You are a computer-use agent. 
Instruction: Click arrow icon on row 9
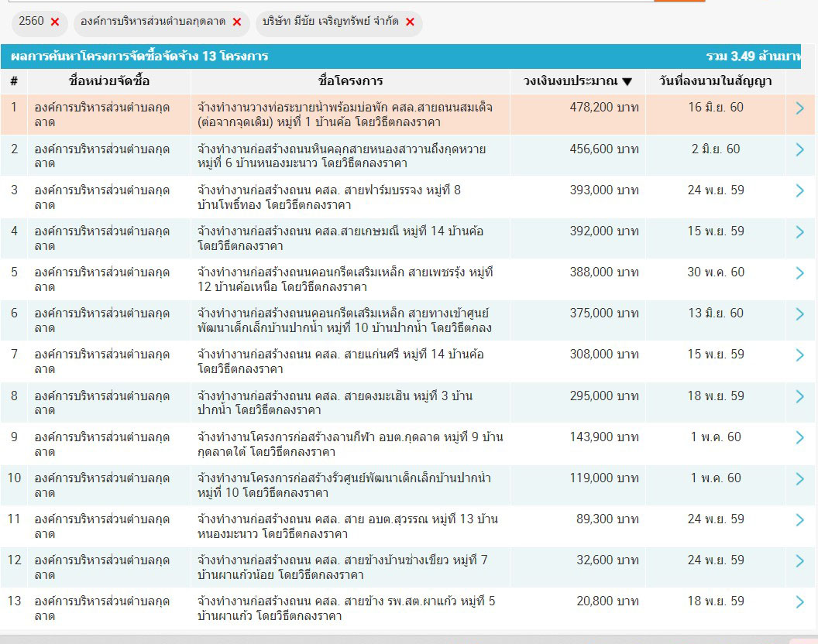pos(800,437)
